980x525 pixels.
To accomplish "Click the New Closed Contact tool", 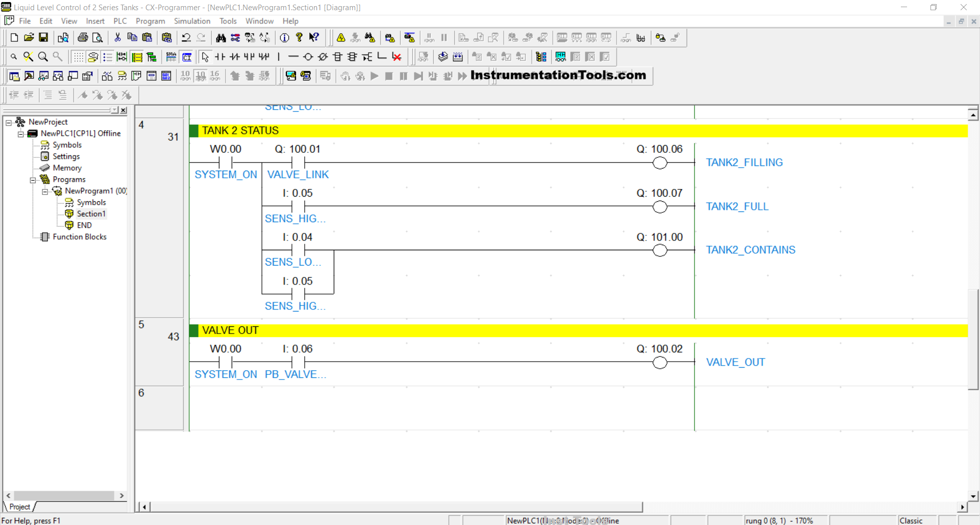I will 235,57.
